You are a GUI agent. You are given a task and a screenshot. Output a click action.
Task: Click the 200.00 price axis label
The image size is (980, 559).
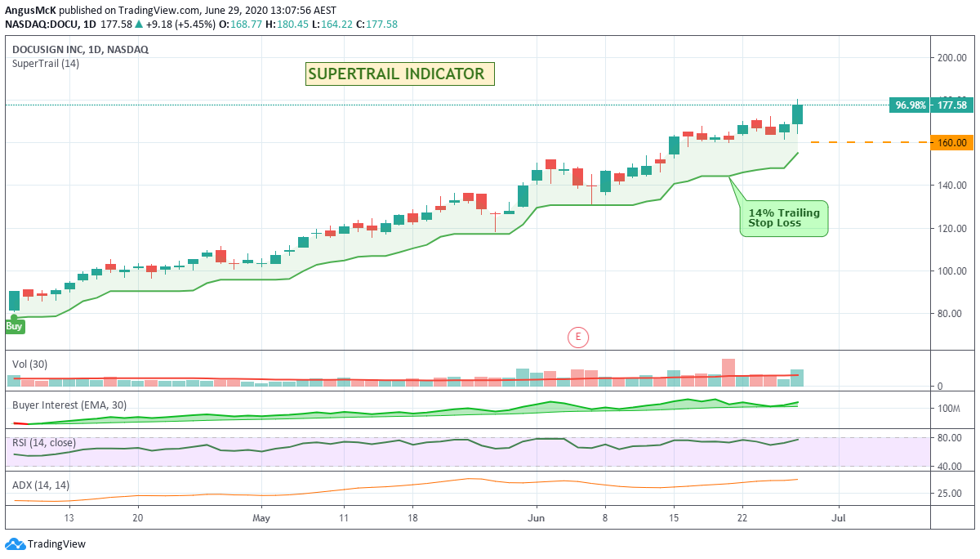pyautogui.click(x=952, y=57)
